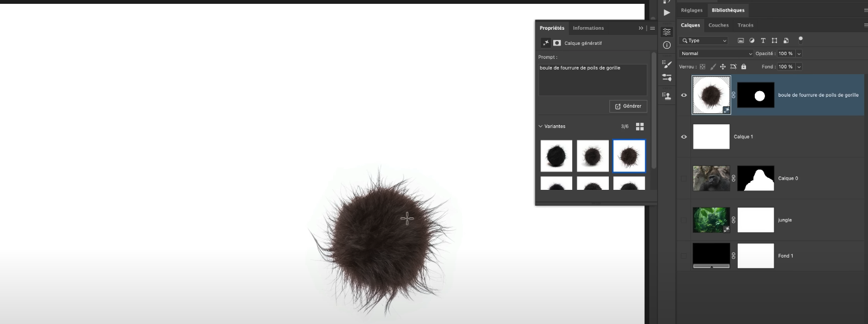Switch variants to grid view icon

[640, 127]
